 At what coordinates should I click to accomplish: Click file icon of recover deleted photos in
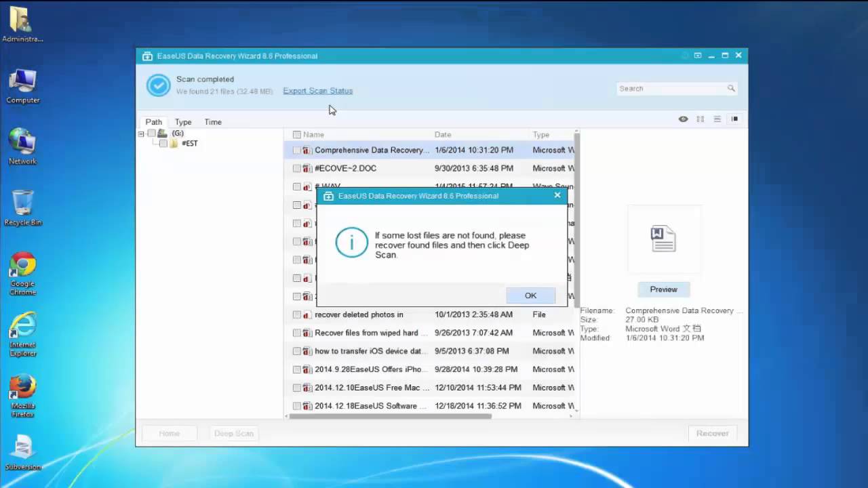click(x=307, y=315)
